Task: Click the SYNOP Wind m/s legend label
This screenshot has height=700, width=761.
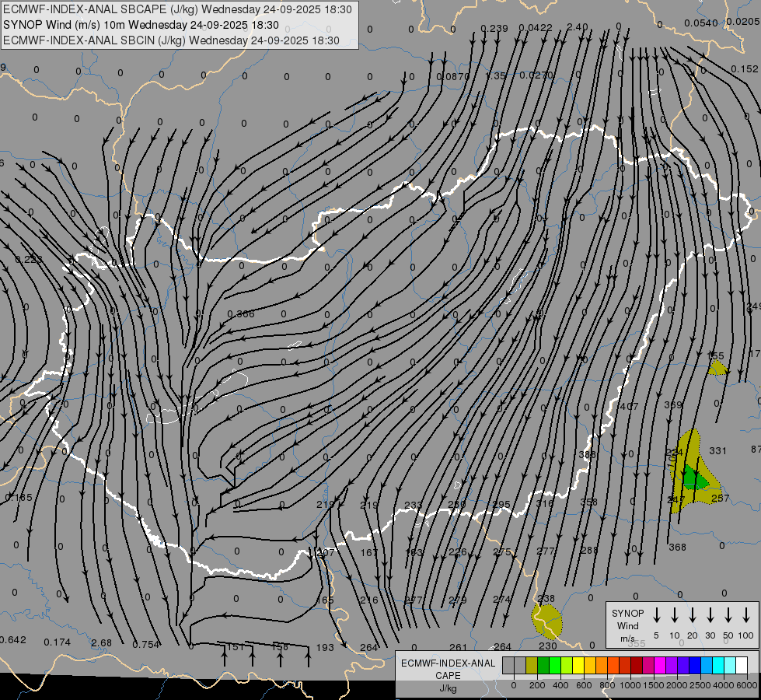Action: point(627,625)
